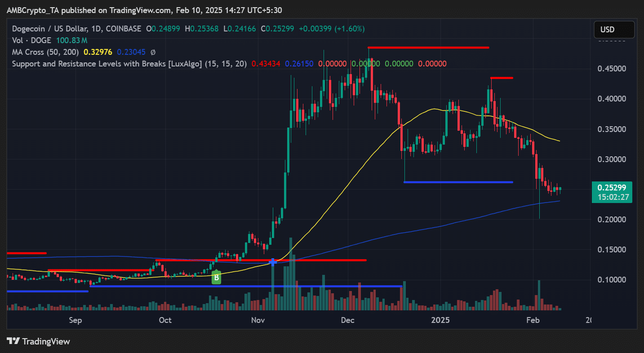The width and height of the screenshot is (644, 353).
Task: Click the 0.40000 price axis label
Action: 613,99
